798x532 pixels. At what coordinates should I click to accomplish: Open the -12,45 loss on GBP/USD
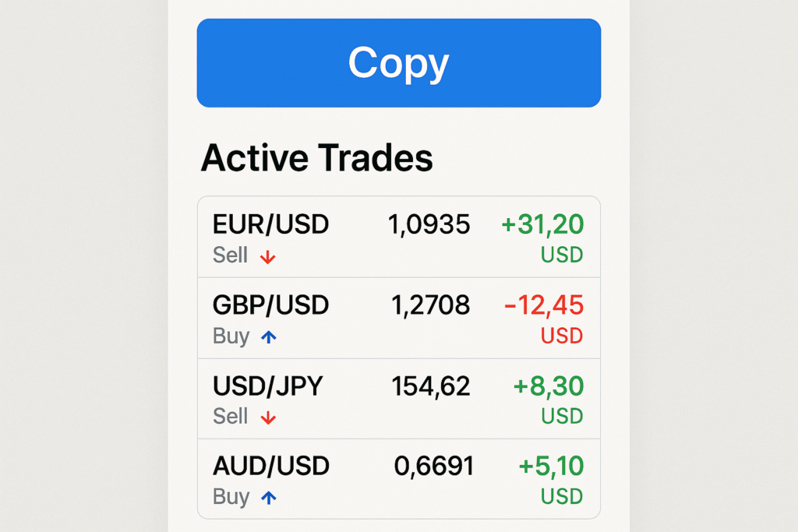pos(544,305)
